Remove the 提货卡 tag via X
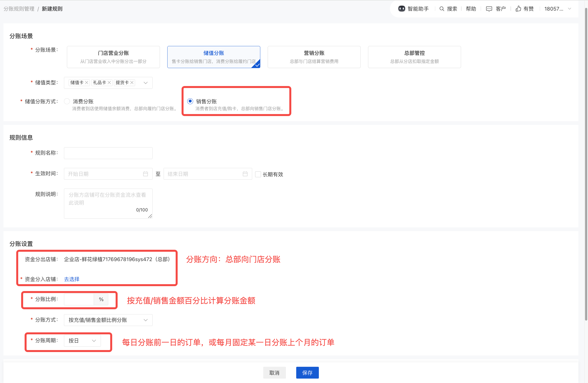Viewport: 588px width, 383px height. click(132, 83)
